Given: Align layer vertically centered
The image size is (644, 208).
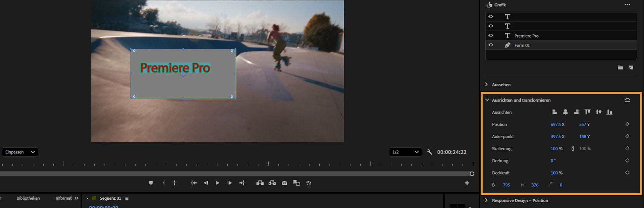Looking at the screenshot, I should point(598,112).
